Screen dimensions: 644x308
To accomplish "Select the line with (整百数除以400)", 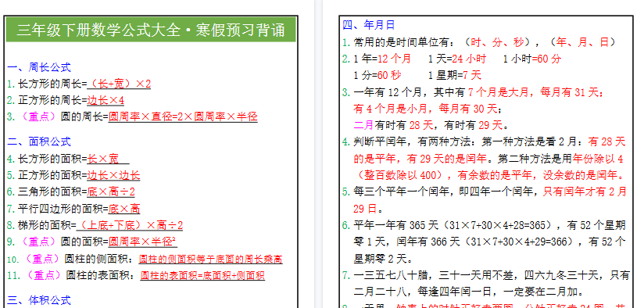I will tap(488, 175).
